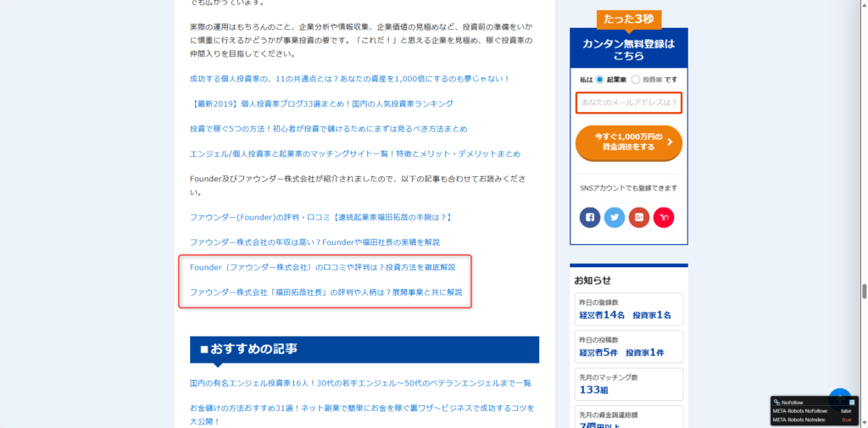Click the scrollbar down arrow
The image size is (868, 428).
pos(863,424)
